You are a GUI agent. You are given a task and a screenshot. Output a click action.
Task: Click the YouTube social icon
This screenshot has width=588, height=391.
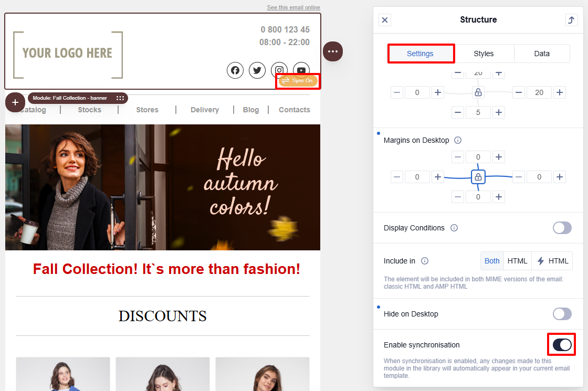tap(301, 70)
